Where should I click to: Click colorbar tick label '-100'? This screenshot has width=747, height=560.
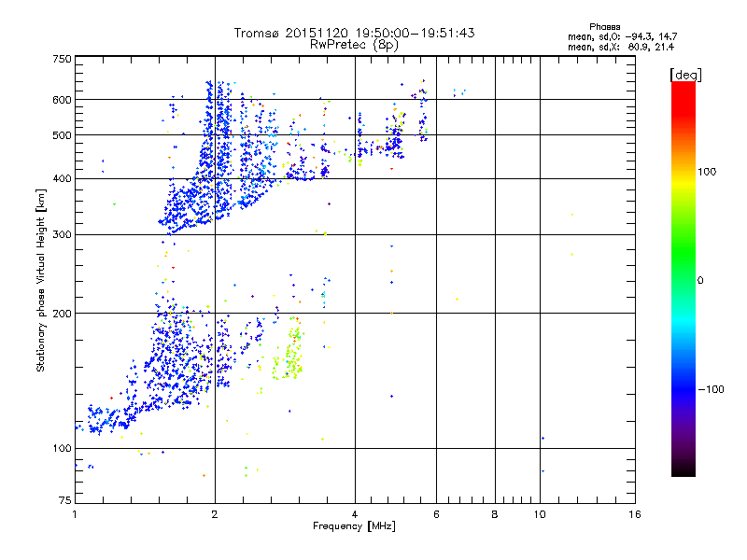[x=712, y=389]
